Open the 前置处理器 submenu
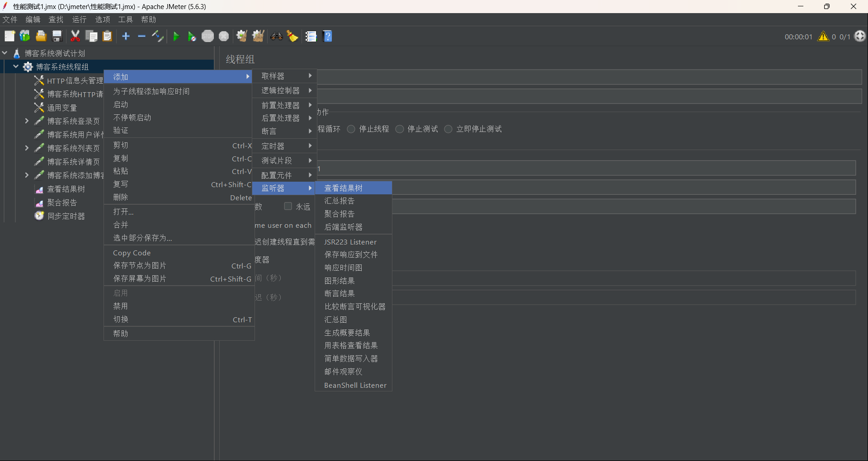 pyautogui.click(x=284, y=105)
